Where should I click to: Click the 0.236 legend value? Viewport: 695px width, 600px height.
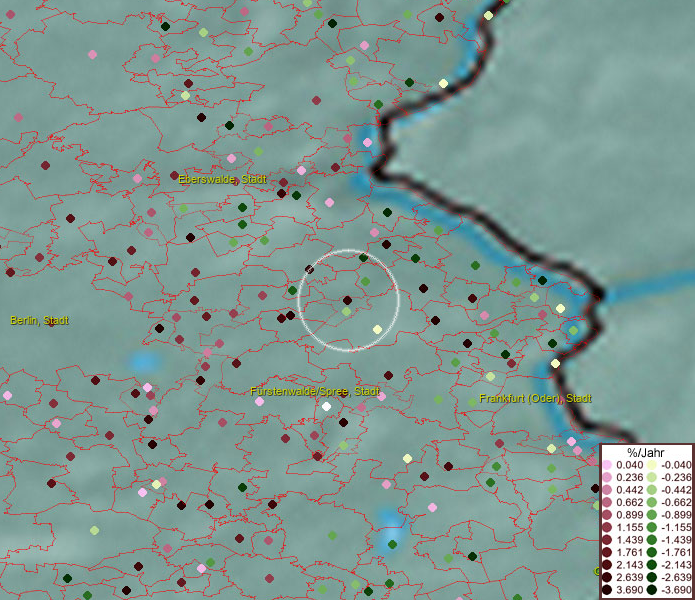click(x=629, y=477)
